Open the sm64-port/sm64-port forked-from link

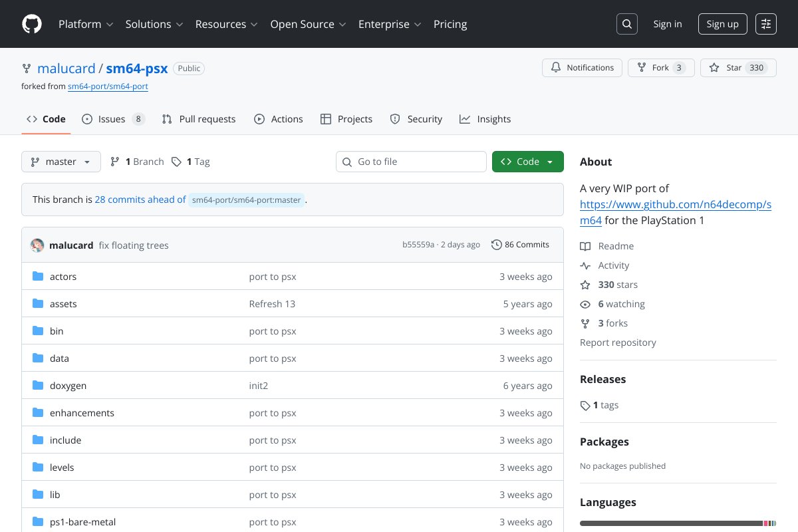[x=108, y=86]
